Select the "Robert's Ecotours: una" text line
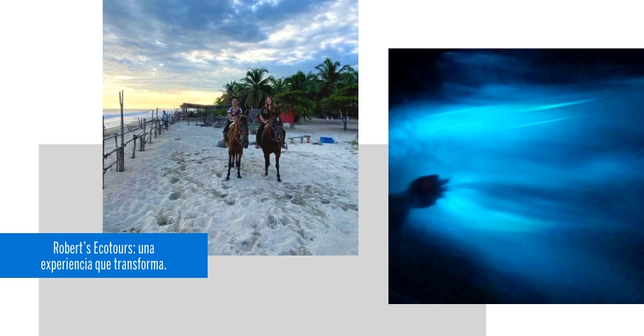 click(x=103, y=248)
